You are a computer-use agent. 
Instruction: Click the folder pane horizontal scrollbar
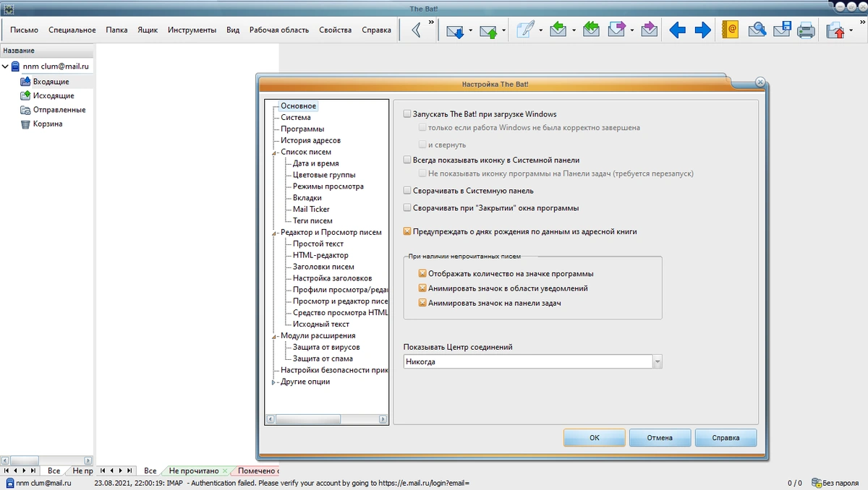pos(47,460)
